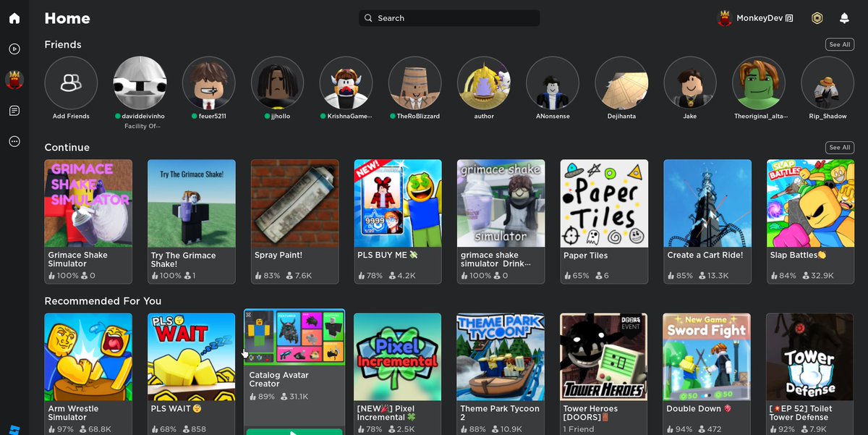Open friend feuer5211's avatar
Viewport: 868px width, 435px height.
[208, 83]
